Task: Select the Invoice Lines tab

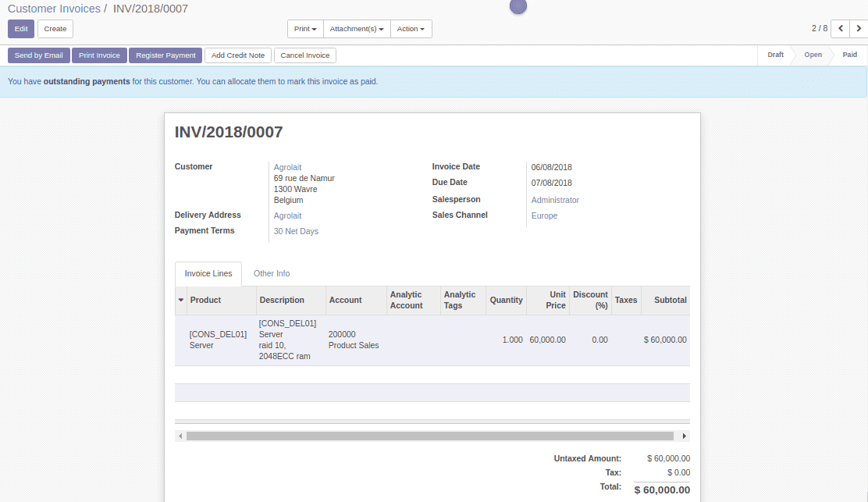Action: [x=208, y=273]
